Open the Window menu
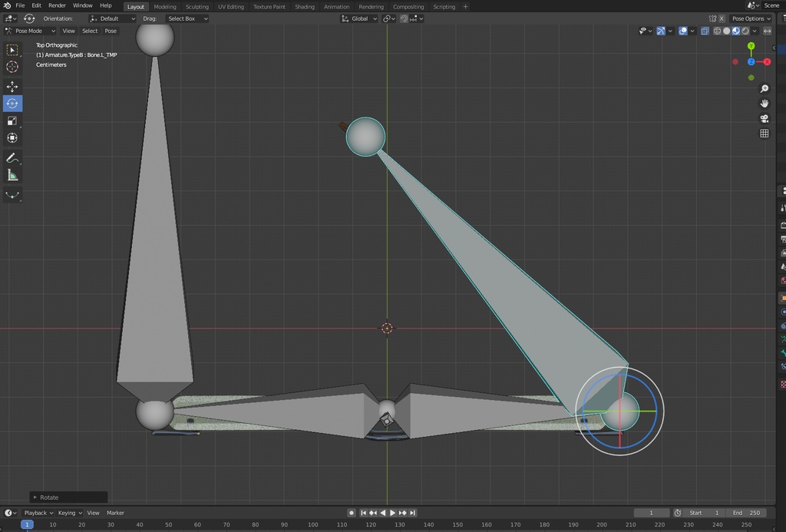This screenshot has width=786, height=532. click(x=83, y=5)
